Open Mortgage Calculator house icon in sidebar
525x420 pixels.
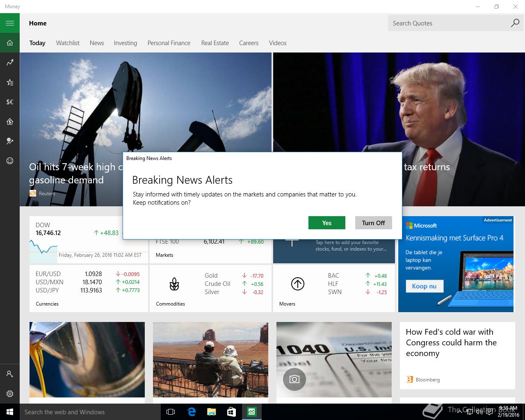click(10, 121)
